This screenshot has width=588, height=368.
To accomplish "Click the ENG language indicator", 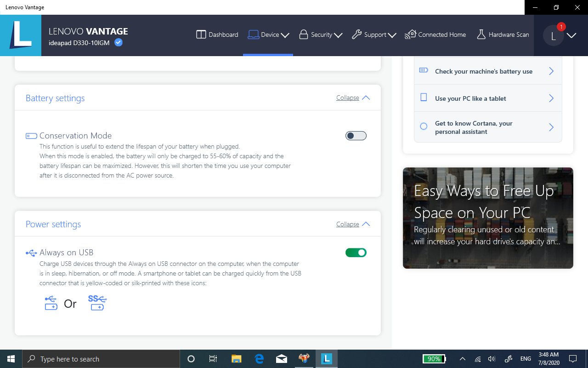I will [x=526, y=359].
